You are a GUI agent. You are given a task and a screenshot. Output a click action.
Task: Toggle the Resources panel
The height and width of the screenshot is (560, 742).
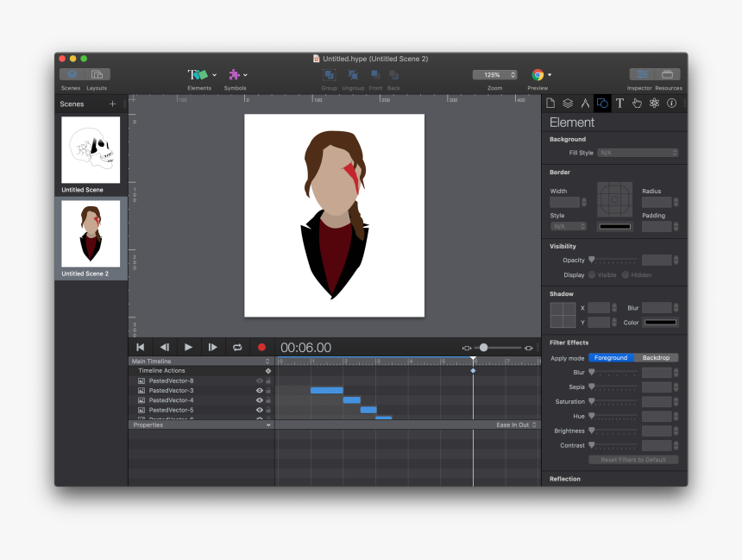coord(669,75)
